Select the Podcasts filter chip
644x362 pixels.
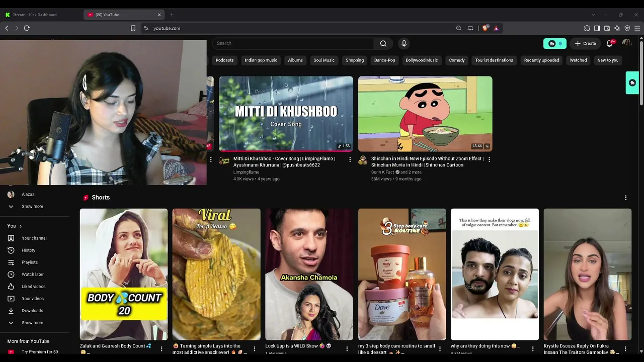pos(224,60)
